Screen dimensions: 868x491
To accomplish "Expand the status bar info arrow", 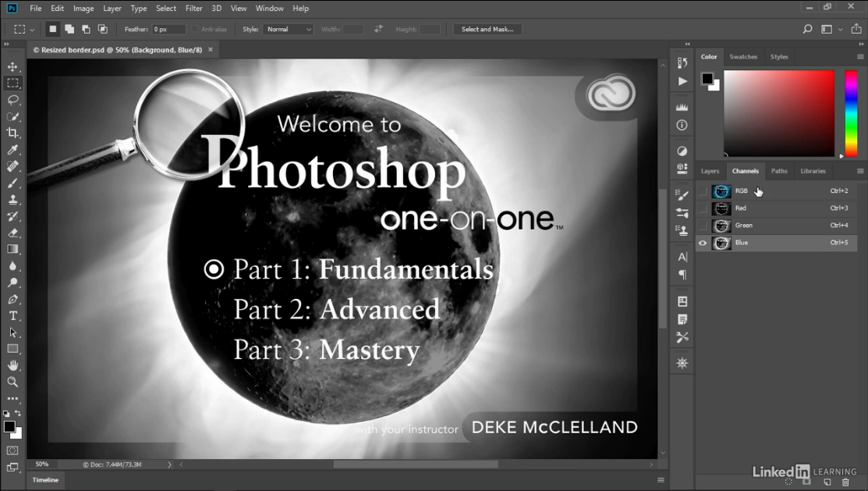I will (x=169, y=464).
